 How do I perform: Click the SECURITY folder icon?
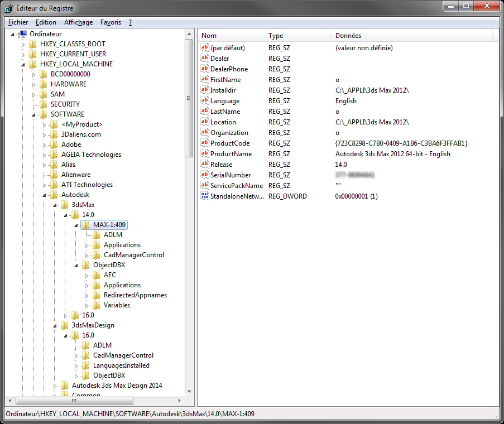click(44, 104)
